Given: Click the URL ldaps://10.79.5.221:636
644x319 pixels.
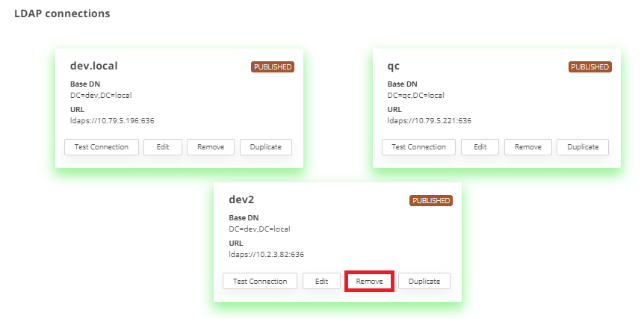Looking at the screenshot, I should 429,120.
